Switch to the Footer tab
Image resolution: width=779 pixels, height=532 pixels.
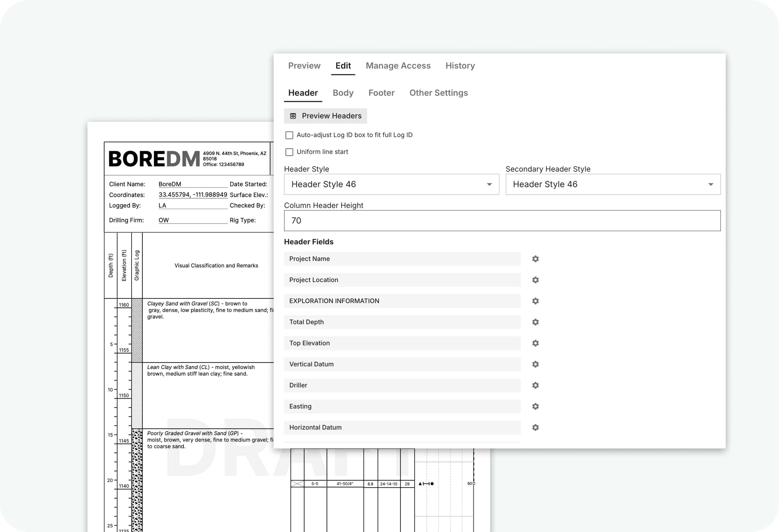click(381, 93)
